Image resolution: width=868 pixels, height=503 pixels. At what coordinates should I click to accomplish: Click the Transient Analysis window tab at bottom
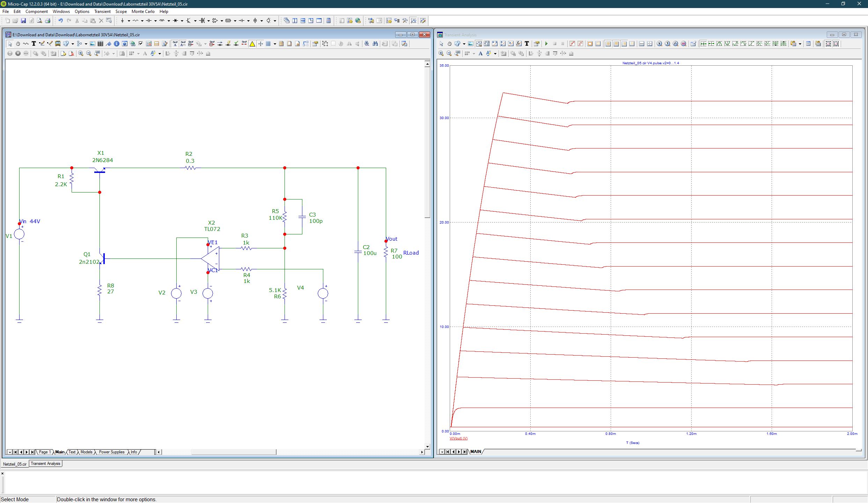point(45,464)
